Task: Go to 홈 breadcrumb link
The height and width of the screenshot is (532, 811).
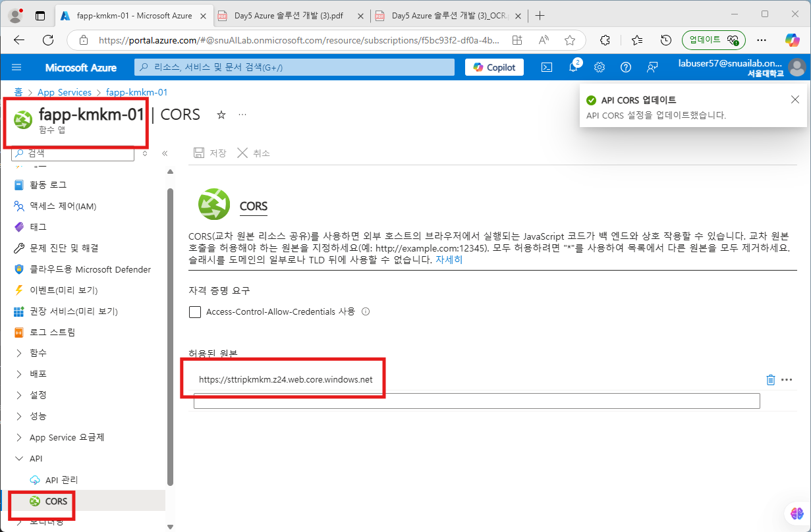Action: point(19,92)
